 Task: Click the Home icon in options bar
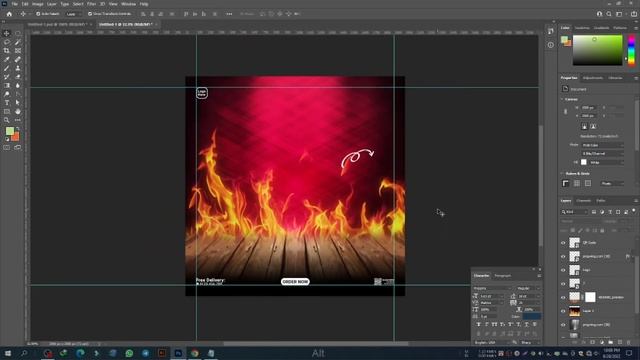(9, 14)
